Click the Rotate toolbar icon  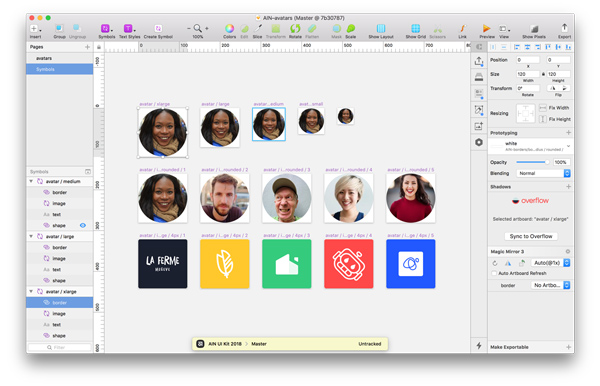pyautogui.click(x=295, y=29)
